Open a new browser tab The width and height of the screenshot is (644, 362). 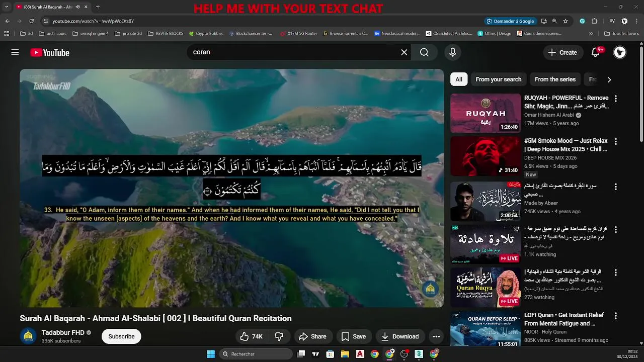[98, 7]
